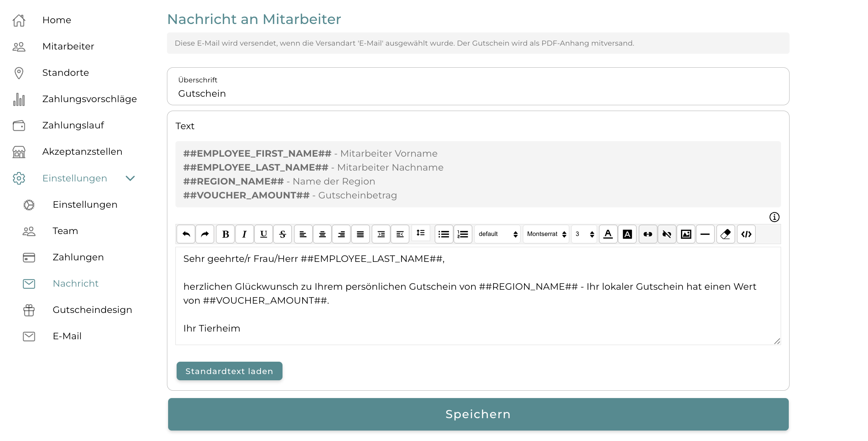The image size is (868, 441).
Task: Go to Zahlungsvorschläge in the sidebar
Action: click(x=89, y=99)
